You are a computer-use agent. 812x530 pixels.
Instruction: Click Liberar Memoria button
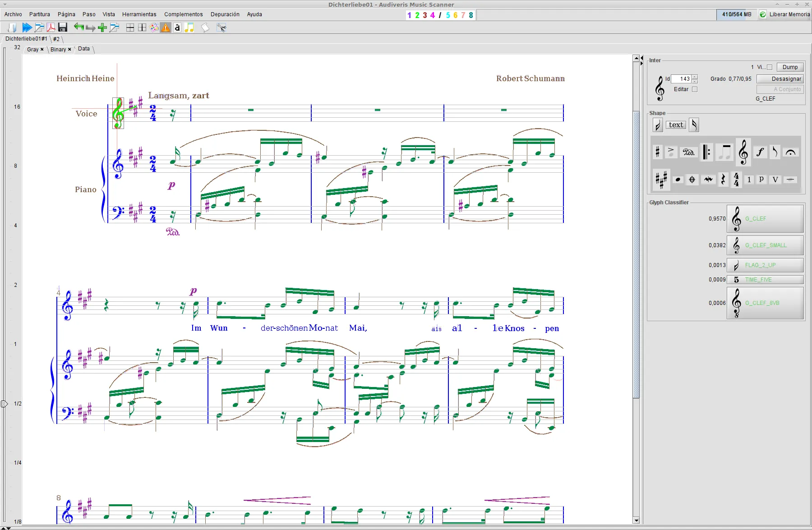784,14
